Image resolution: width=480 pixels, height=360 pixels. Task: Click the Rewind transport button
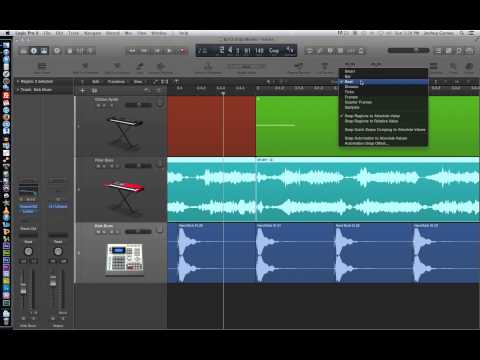132,51
